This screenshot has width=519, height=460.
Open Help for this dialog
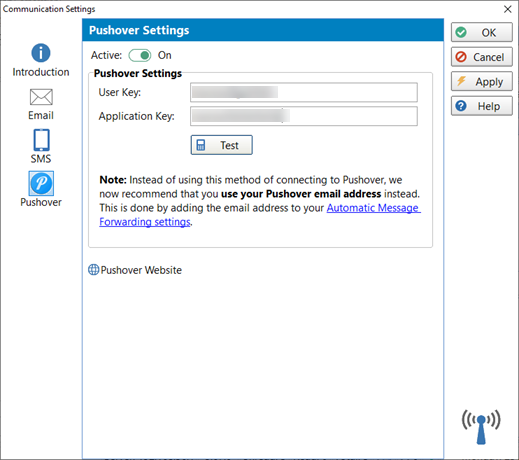pyautogui.click(x=482, y=106)
